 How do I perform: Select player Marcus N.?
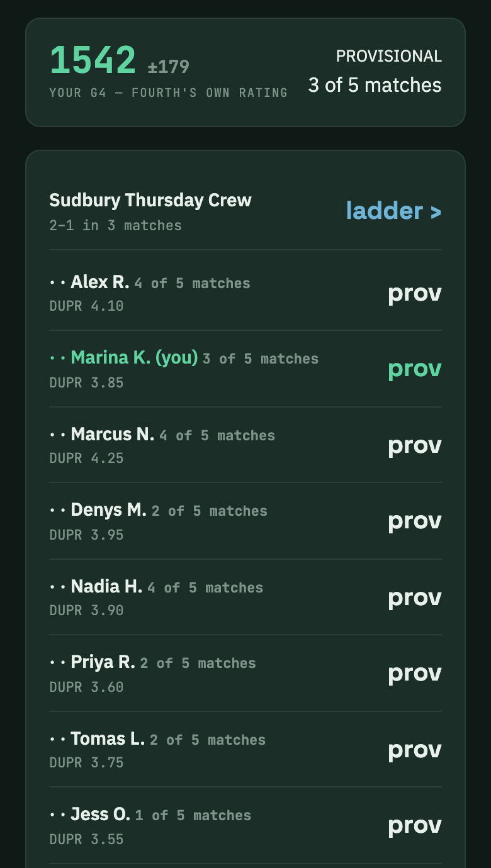112,435
